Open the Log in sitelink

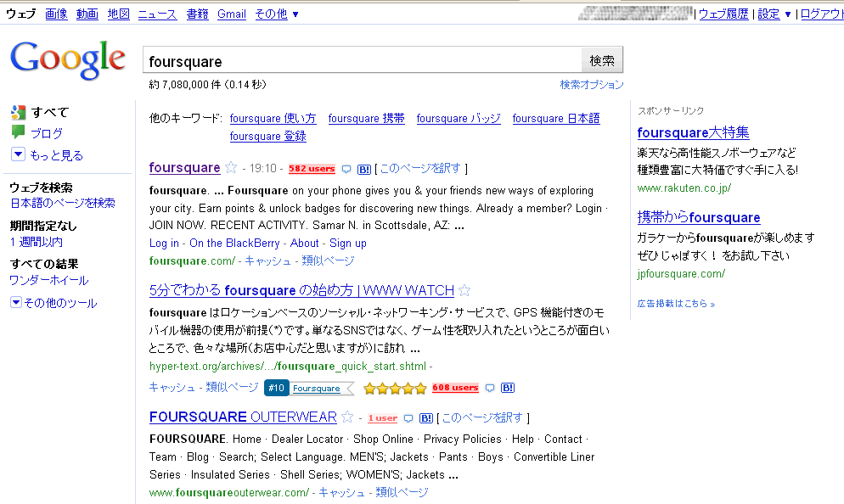pyautogui.click(x=164, y=244)
